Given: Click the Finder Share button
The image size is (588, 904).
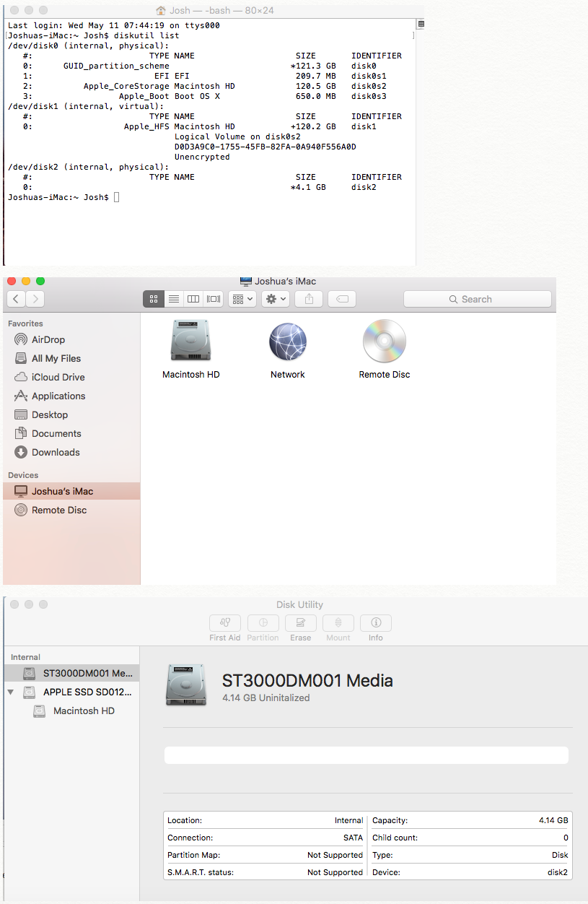Looking at the screenshot, I should 309,299.
